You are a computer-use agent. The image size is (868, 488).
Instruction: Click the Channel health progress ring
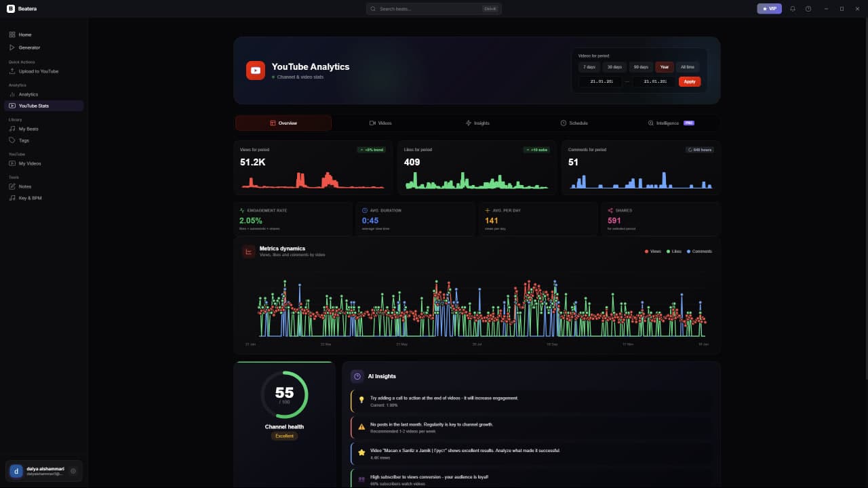(x=284, y=393)
